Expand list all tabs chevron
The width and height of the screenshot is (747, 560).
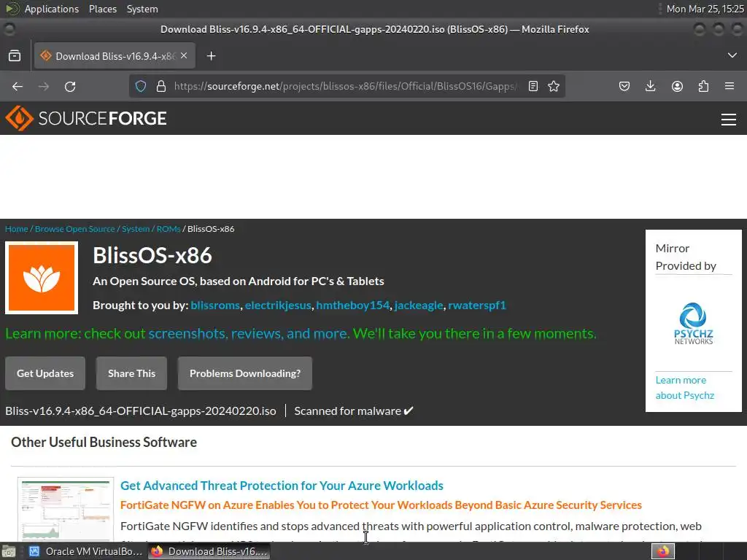tap(732, 55)
